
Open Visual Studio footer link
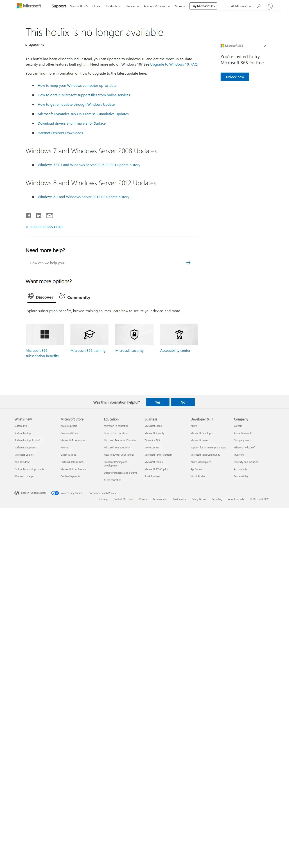[x=197, y=476]
